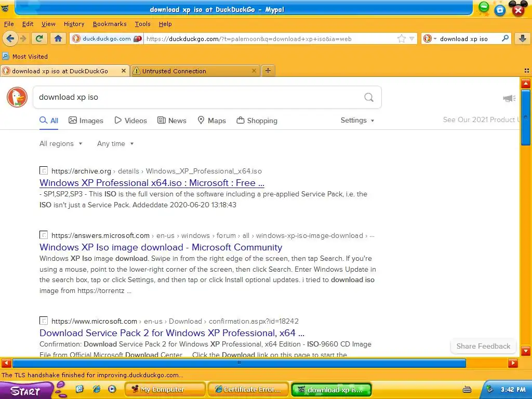Go back with the browser back arrow
Screen dimensions: 532x399
[x=10, y=38]
